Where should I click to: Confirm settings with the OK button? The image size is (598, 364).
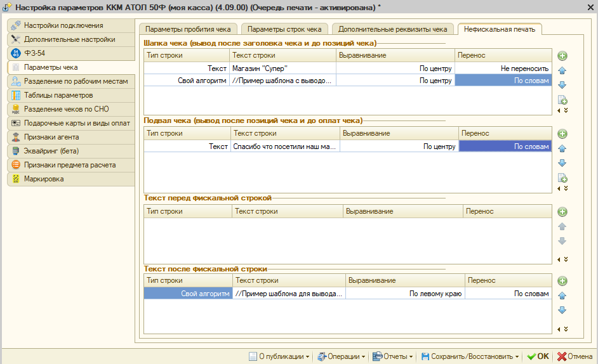(538, 356)
